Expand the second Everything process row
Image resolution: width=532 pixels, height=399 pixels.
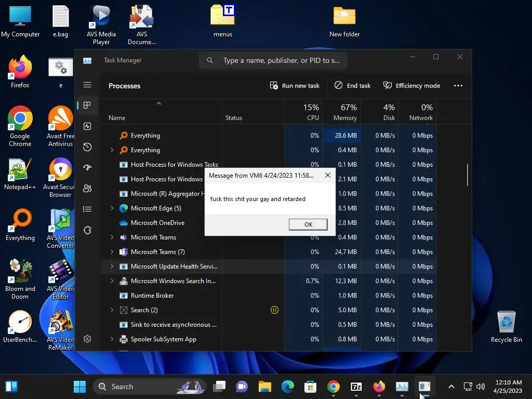point(112,150)
